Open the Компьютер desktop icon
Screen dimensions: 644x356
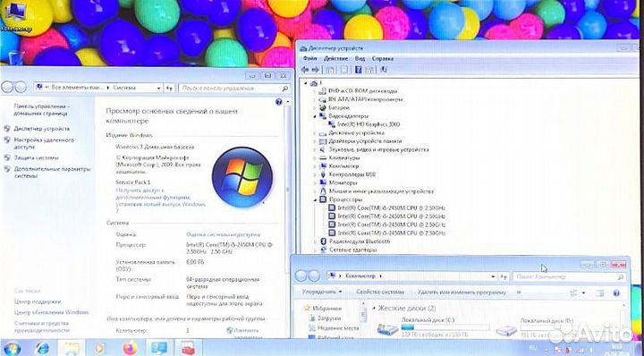coord(15,16)
